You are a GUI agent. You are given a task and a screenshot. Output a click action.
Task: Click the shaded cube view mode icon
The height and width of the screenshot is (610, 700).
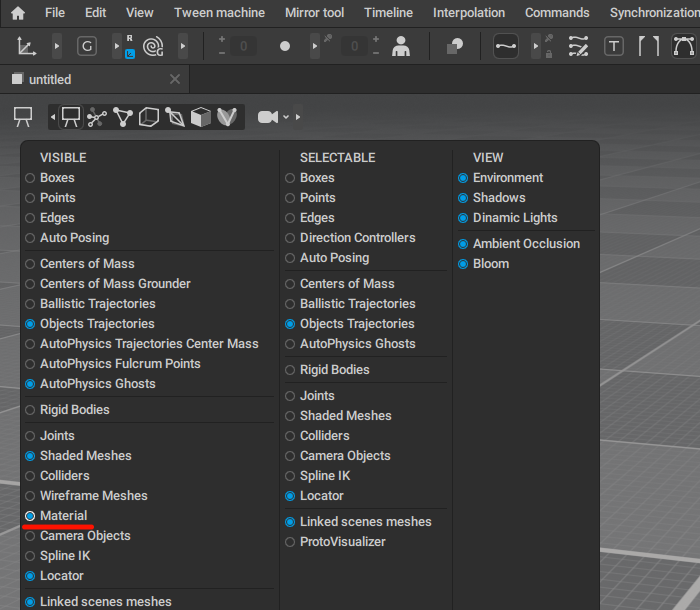pos(201,117)
